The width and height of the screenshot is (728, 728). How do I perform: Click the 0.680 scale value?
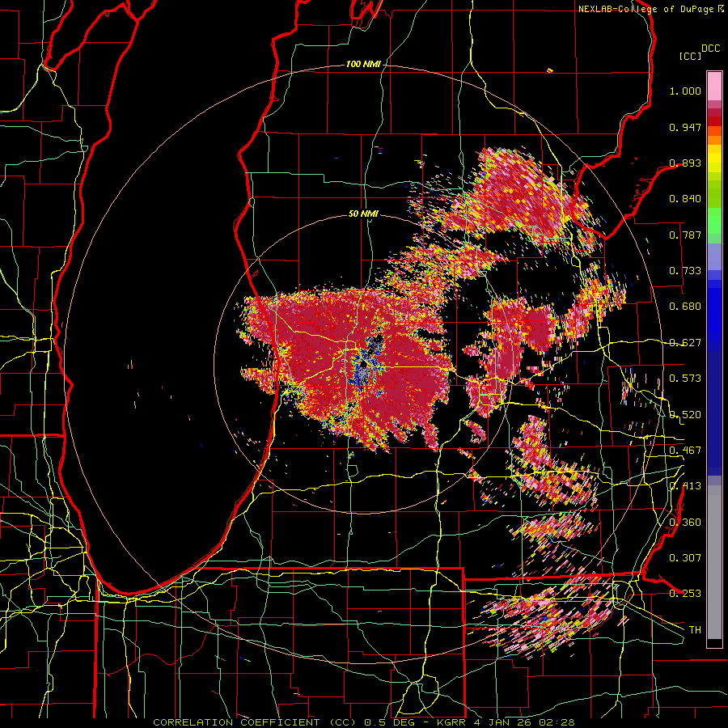click(685, 307)
